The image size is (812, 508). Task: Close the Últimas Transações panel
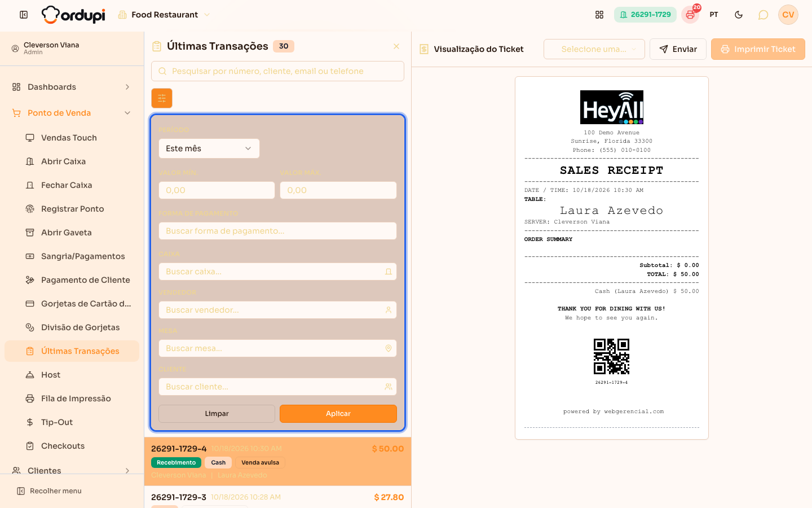tap(396, 46)
